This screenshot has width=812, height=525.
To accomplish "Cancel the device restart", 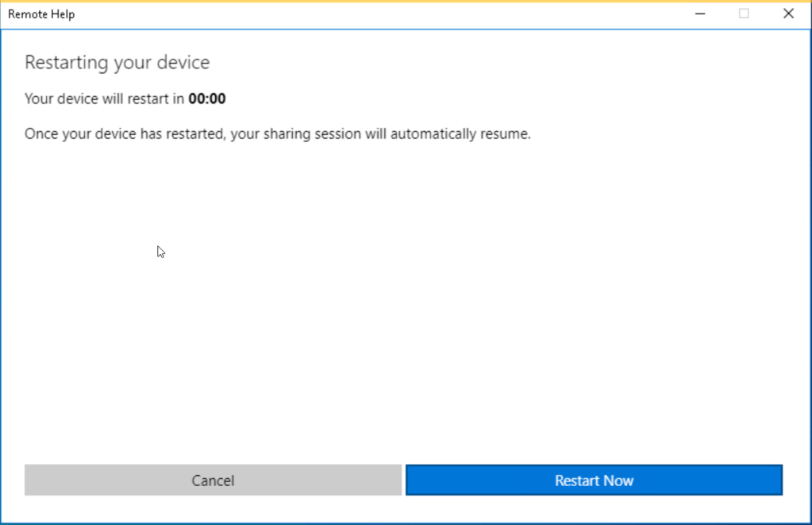I will coord(213,481).
